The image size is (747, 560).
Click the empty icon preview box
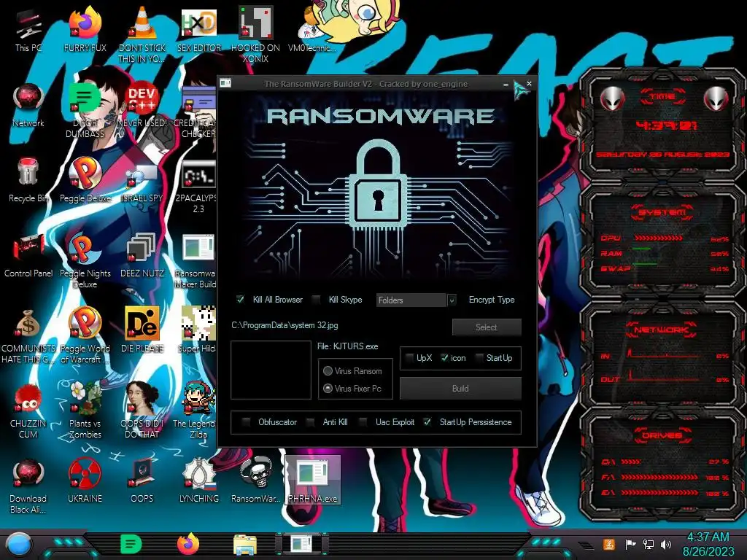tap(271, 370)
